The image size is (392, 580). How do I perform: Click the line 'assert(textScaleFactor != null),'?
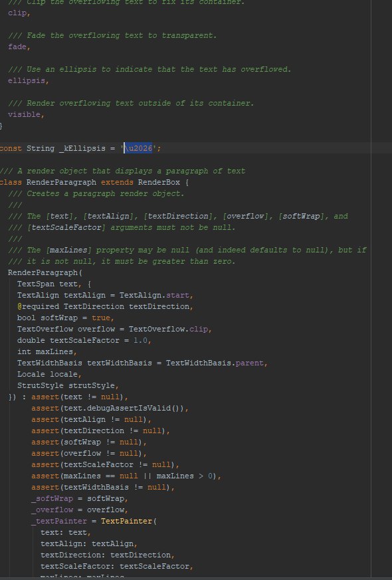click(x=105, y=464)
